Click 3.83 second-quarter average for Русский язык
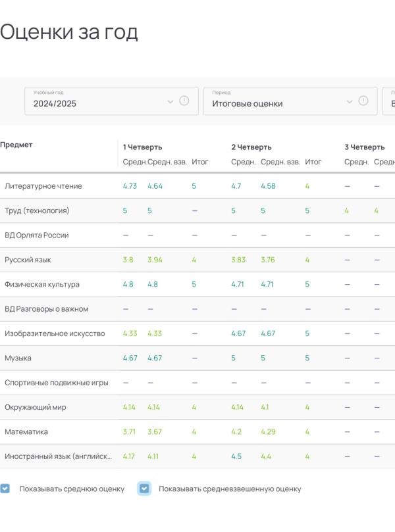Viewport: 395px width, 532px height. [x=238, y=260]
